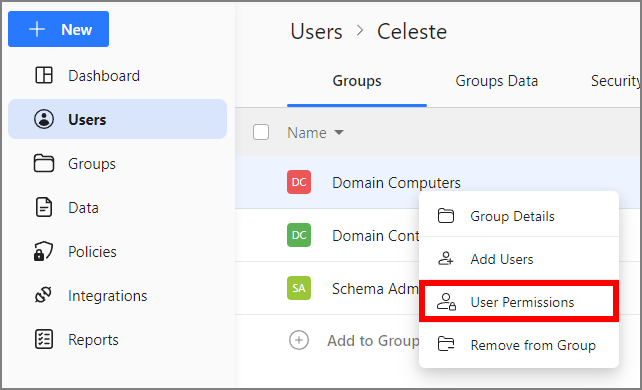The height and width of the screenshot is (390, 642).
Task: Click the person-lock icon beside User Permissions
Action: 446,302
